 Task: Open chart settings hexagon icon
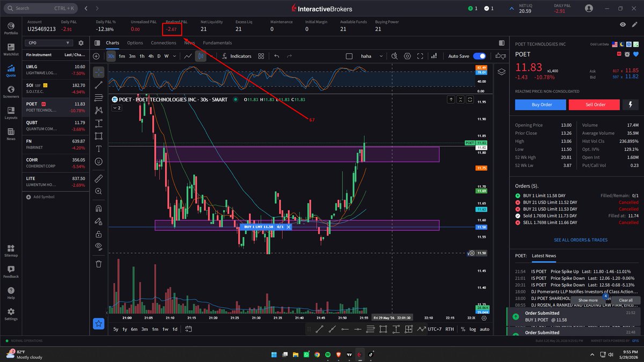407,56
